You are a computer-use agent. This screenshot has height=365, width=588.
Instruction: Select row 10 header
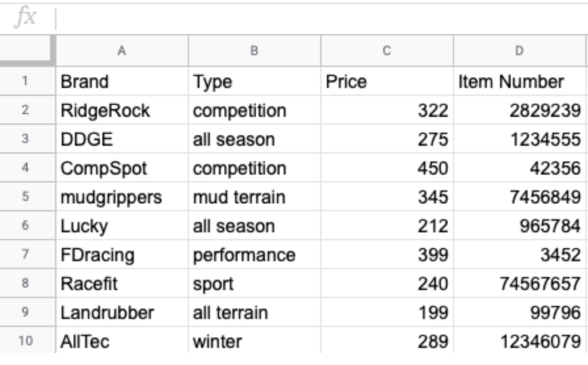coord(25,341)
